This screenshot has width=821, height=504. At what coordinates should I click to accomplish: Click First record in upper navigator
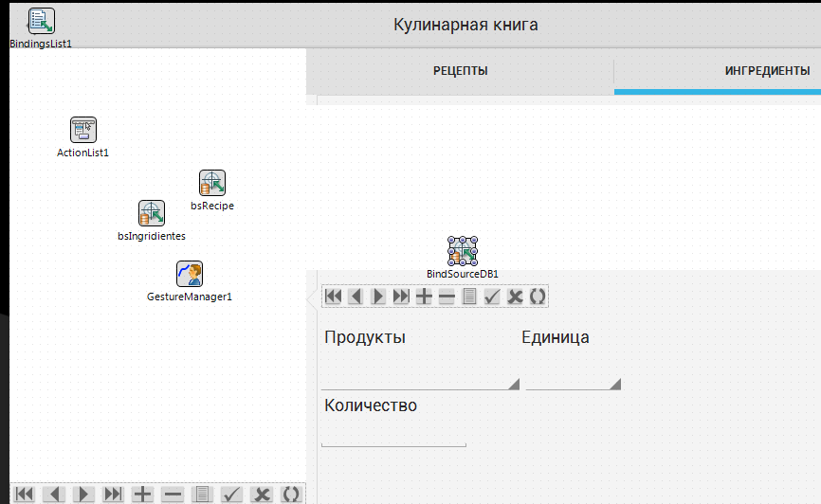click(x=333, y=297)
